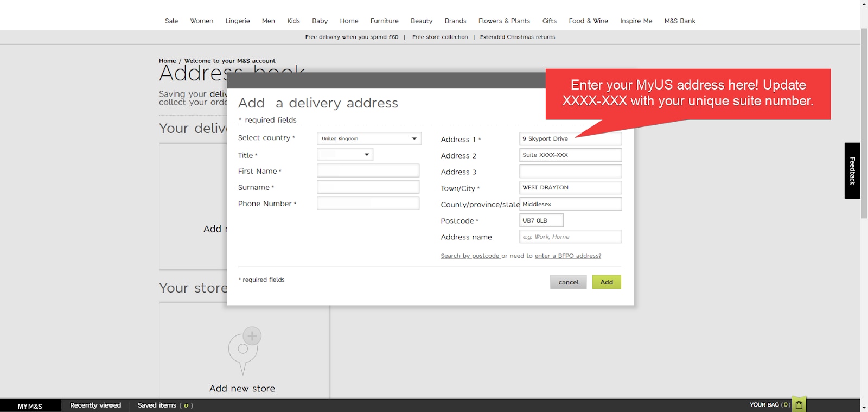Open the M&S Bank menu

pyautogui.click(x=680, y=21)
